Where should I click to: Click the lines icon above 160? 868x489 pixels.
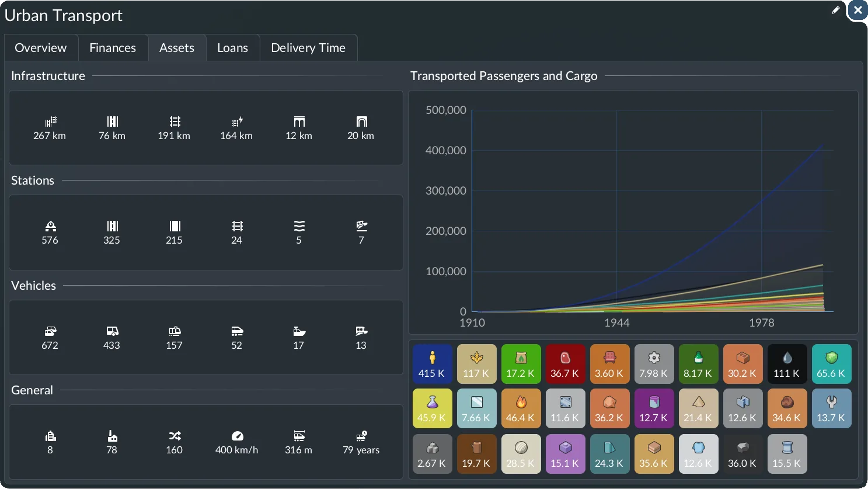coord(175,436)
